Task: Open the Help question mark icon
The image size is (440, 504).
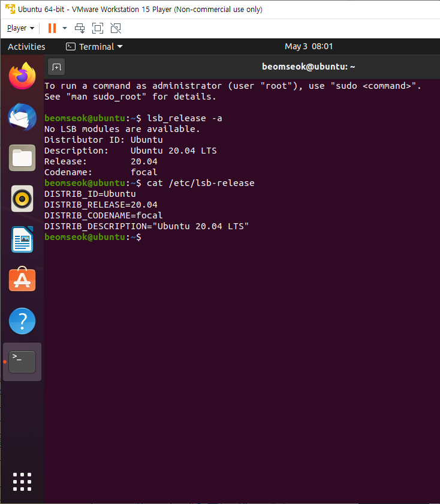Action: pos(22,321)
